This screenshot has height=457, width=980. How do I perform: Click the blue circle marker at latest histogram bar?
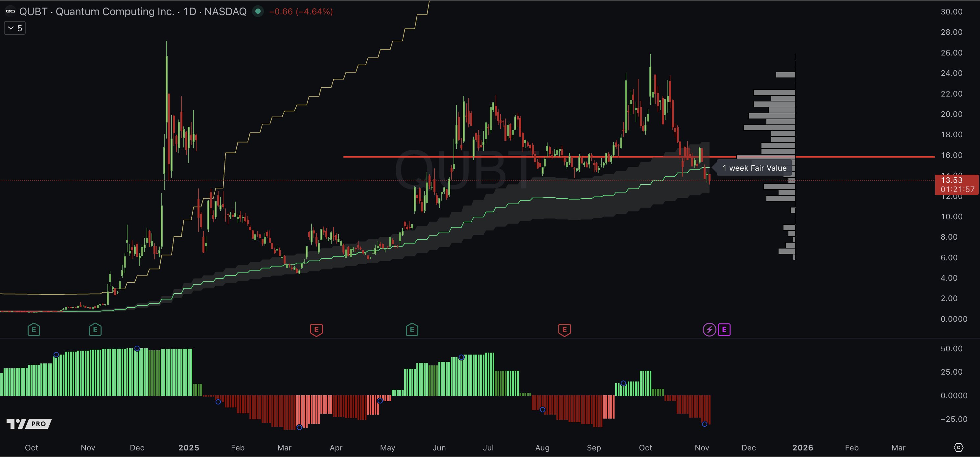(x=705, y=424)
